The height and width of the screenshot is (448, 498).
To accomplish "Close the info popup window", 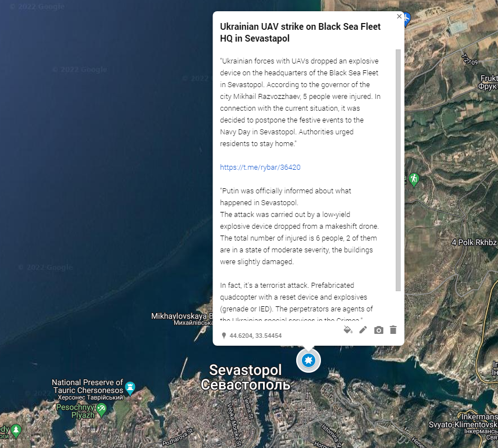I will coord(399,16).
